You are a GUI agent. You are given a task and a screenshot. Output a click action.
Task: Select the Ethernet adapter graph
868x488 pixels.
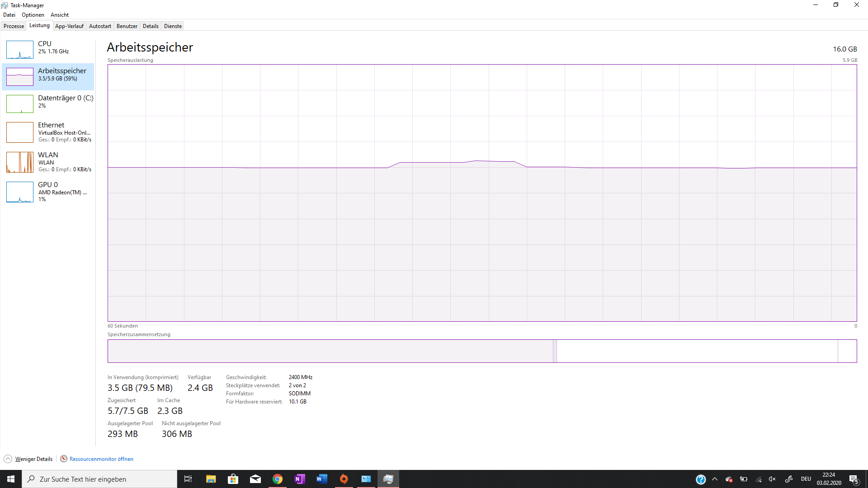(x=50, y=132)
